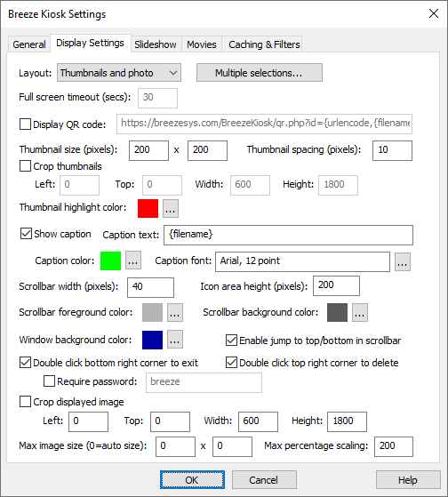Select the Display Settings tab
The height and width of the screenshot is (497, 448).
(x=90, y=43)
